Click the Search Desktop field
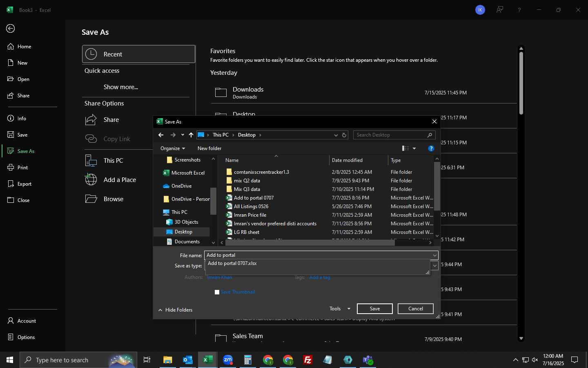Screen dimensions: 588x368 pyautogui.click(x=394, y=135)
